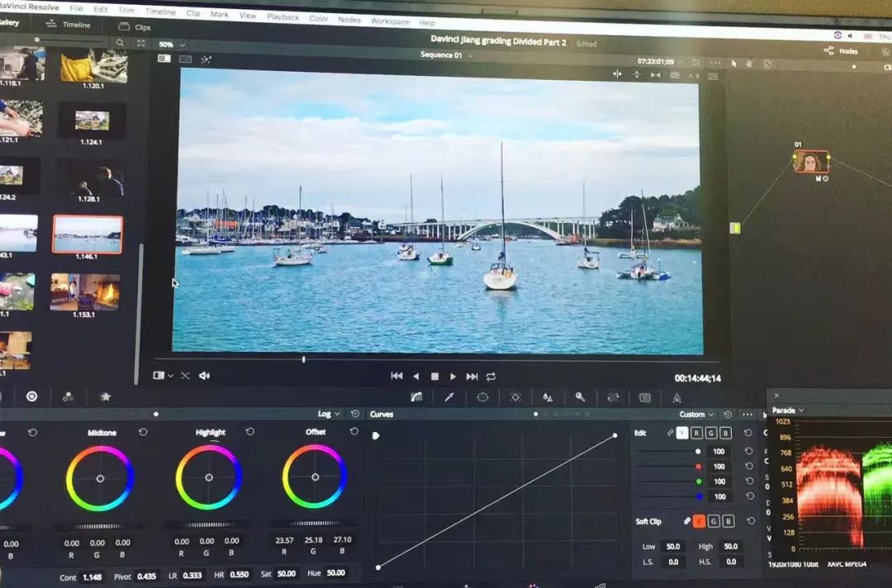Open the Trim menu
This screenshot has width=892, height=588.
(x=126, y=10)
